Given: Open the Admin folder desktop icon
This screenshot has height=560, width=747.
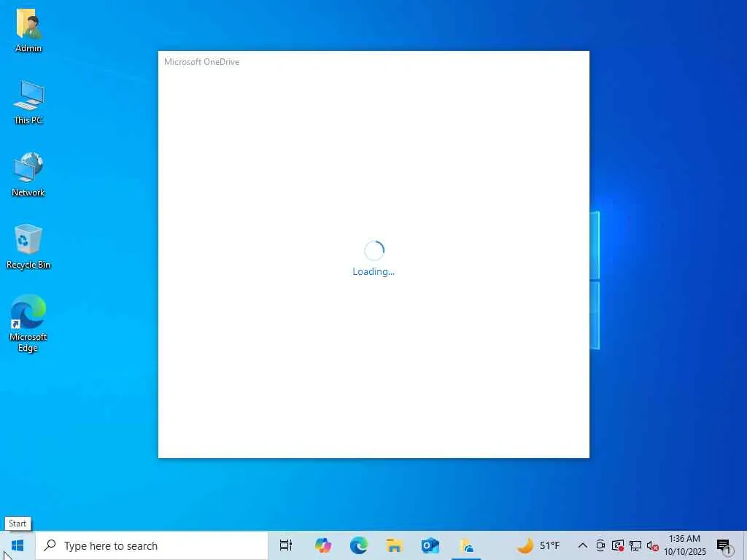Looking at the screenshot, I should (x=28, y=30).
